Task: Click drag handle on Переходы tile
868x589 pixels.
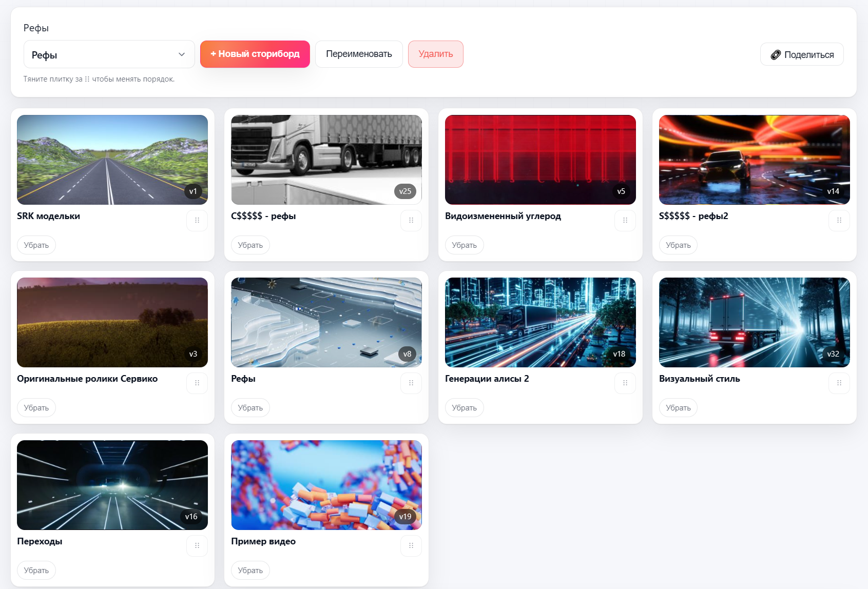Action: click(197, 546)
